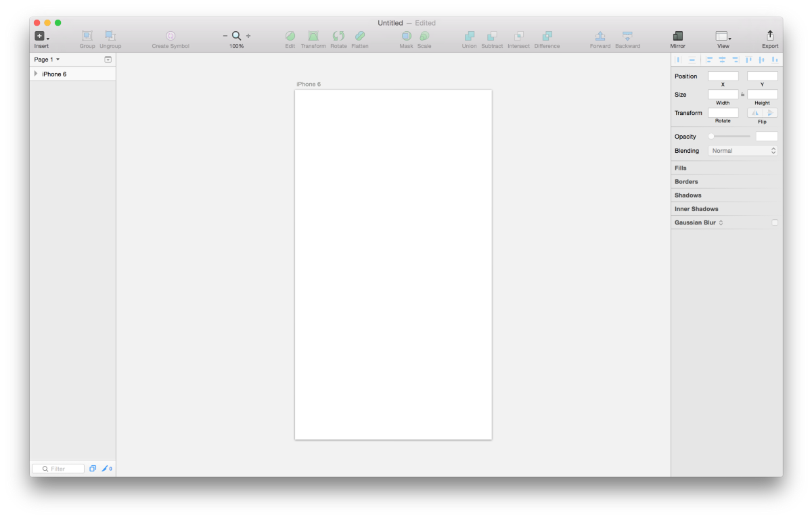Click the Ungroup toolbar icon
Screen dimensions: 812x518
coord(110,36)
